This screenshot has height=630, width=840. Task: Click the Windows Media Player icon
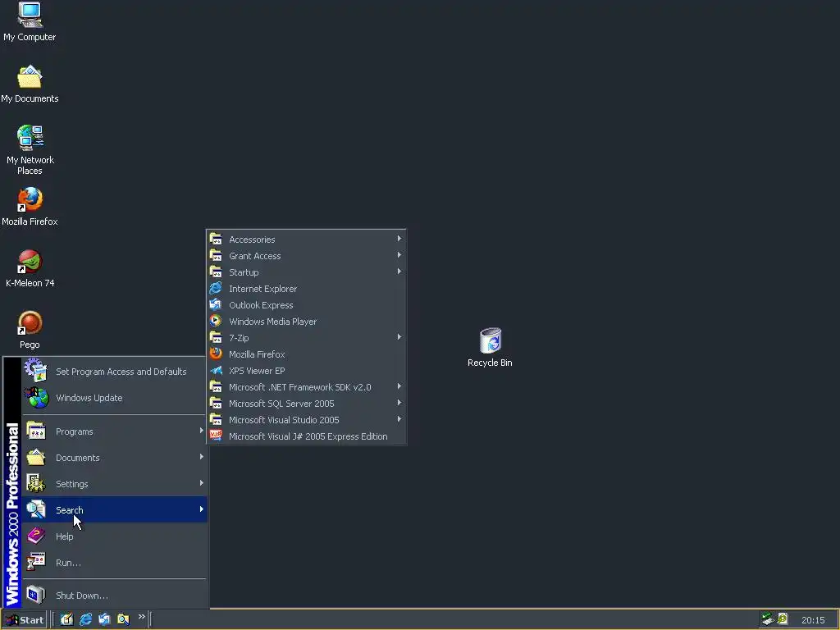[216, 321]
